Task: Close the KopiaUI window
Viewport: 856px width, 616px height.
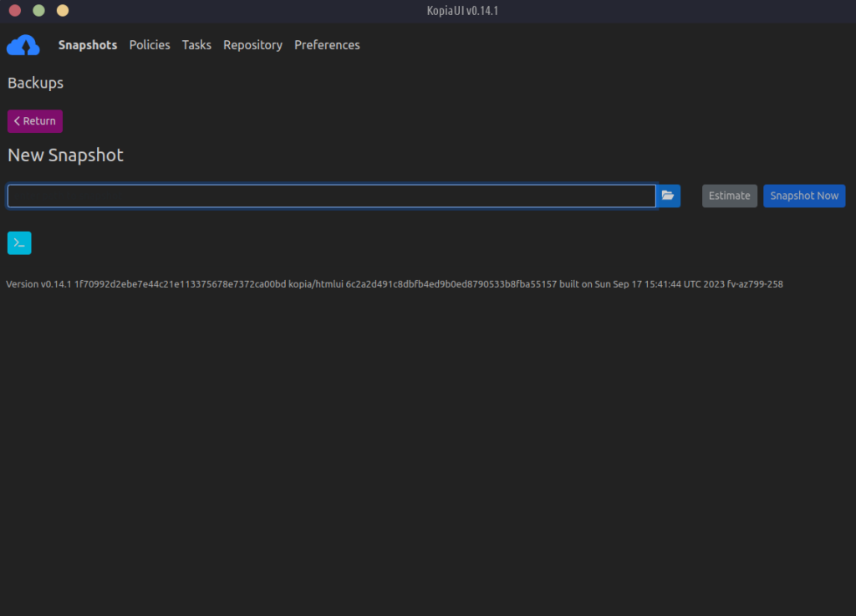Action: 15,11
